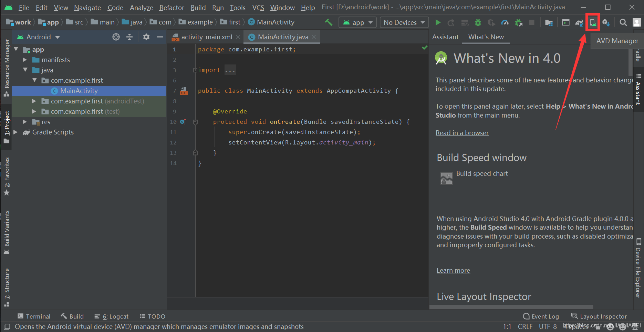The height and width of the screenshot is (332, 644).
Task: Close the activity_main.xml tab
Action: pyautogui.click(x=238, y=37)
